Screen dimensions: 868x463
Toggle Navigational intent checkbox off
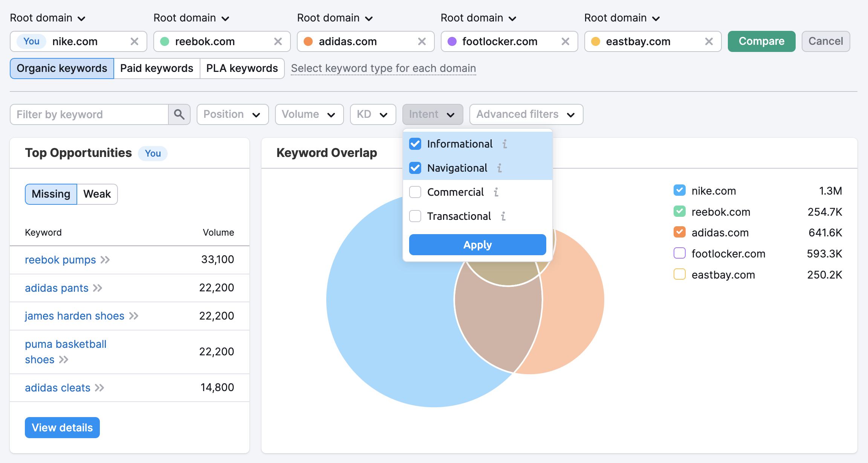coord(415,168)
